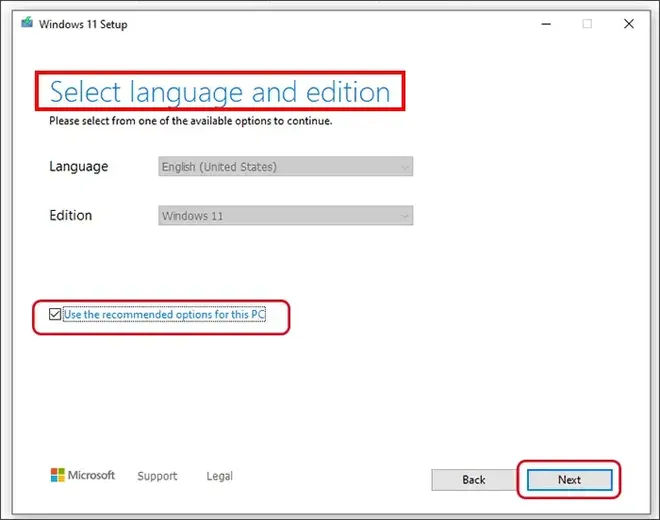Image resolution: width=660 pixels, height=520 pixels.
Task: Click the 'Windows 11 Setup' window title
Action: click(83, 24)
